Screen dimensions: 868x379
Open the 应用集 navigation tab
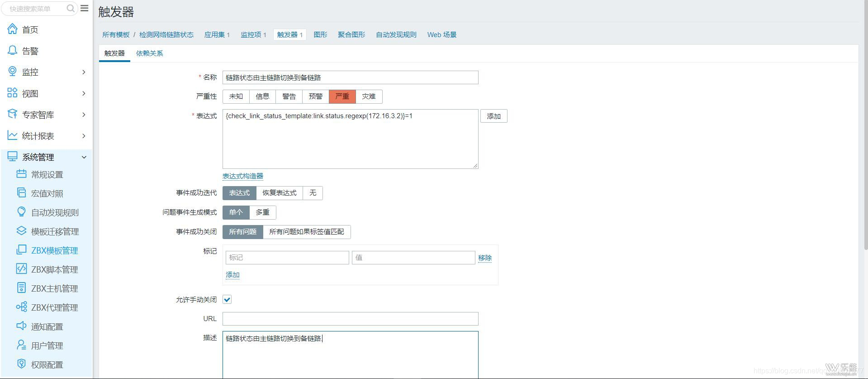point(217,35)
